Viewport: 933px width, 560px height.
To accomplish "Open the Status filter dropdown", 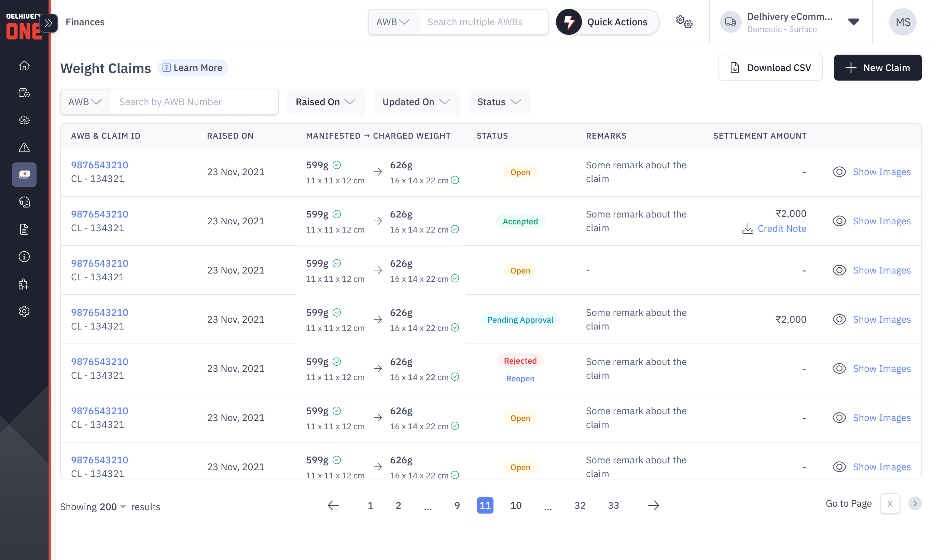I will [x=499, y=102].
